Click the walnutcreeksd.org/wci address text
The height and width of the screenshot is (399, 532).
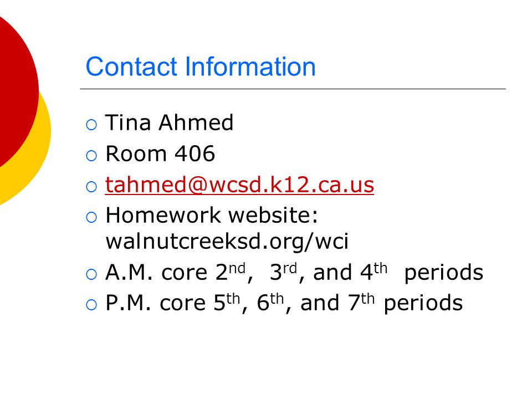227,242
